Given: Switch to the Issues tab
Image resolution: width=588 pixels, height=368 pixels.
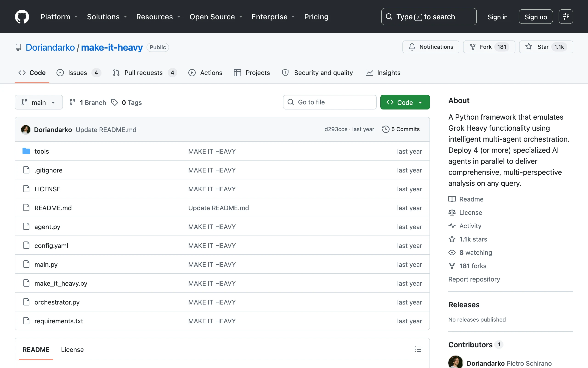Looking at the screenshot, I should [x=79, y=72].
